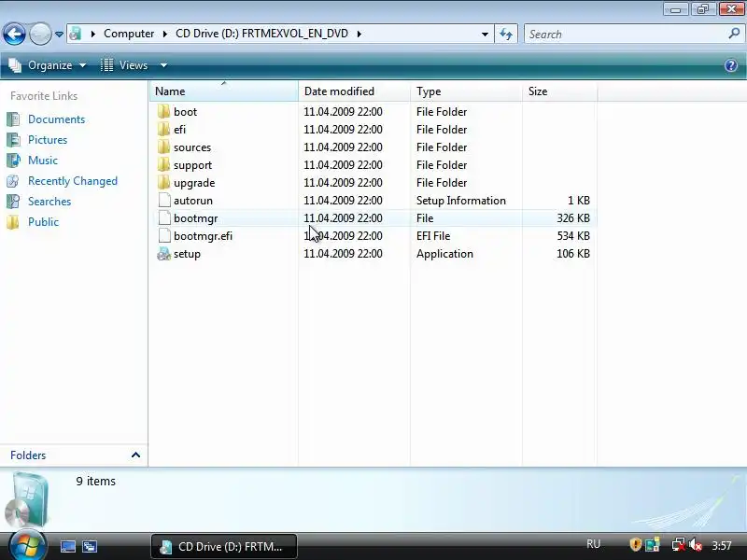The height and width of the screenshot is (560, 747).
Task: Click the Music sidebar icon
Action: click(x=13, y=161)
